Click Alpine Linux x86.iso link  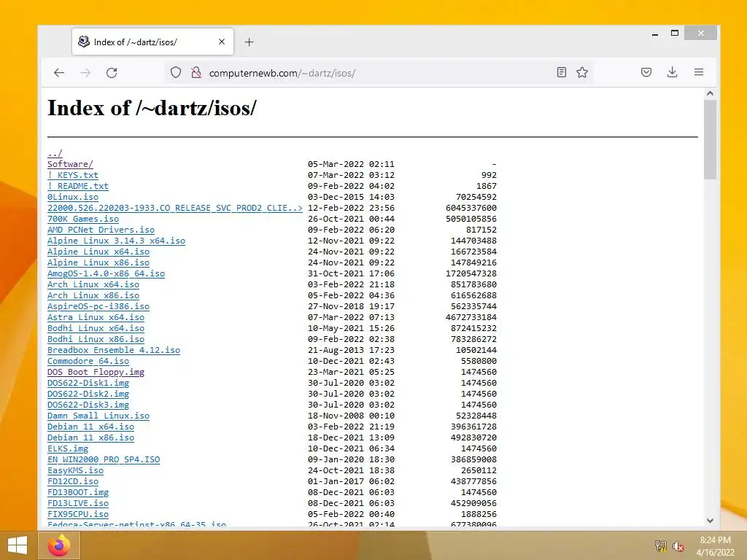pyautogui.click(x=98, y=262)
